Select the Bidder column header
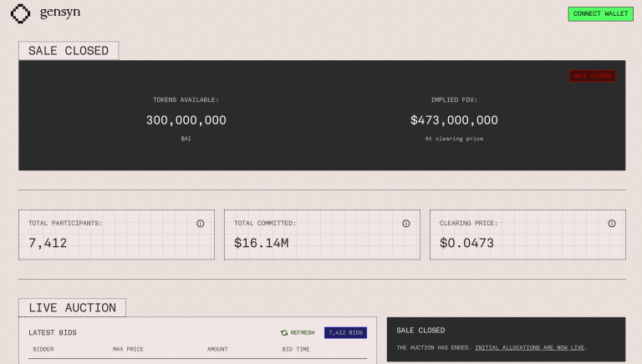Viewport: 642px width, 364px height. point(43,350)
